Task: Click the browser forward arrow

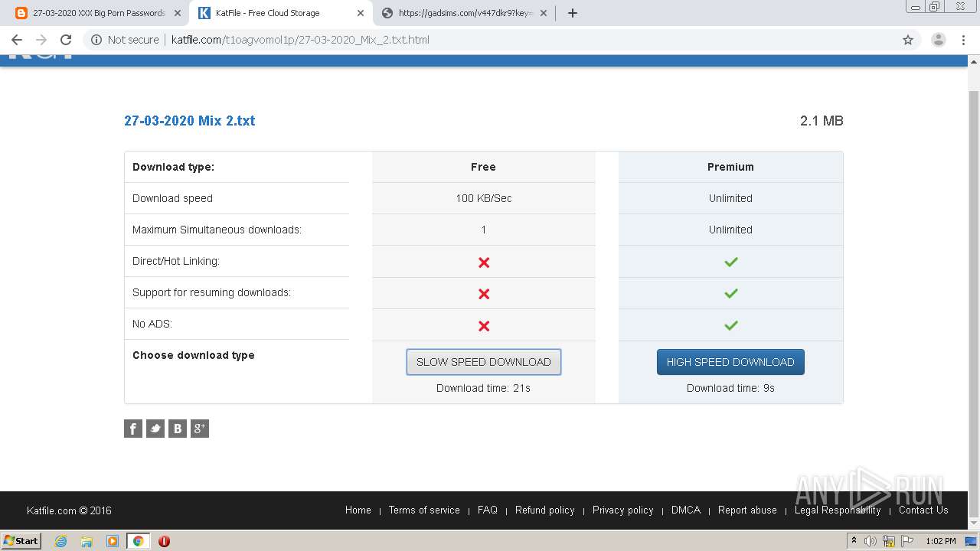Action: [41, 40]
